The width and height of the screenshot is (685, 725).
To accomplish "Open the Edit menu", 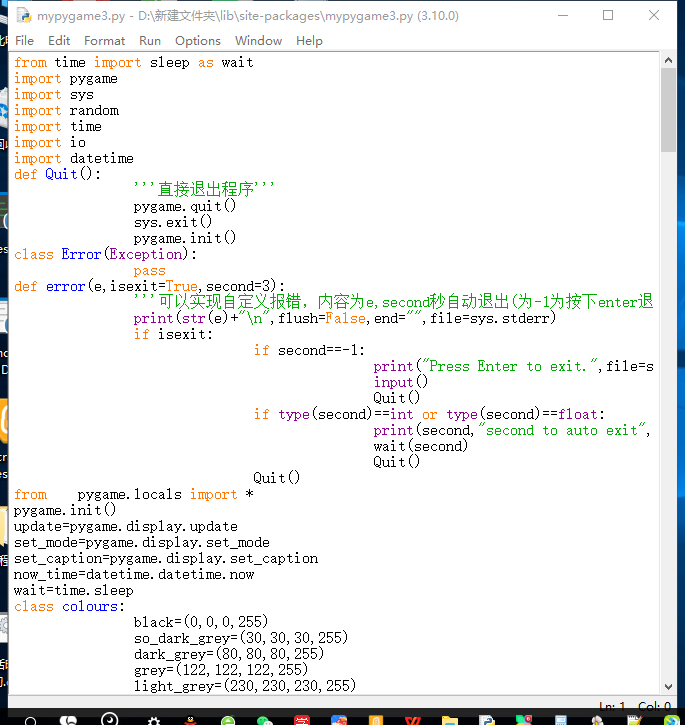I will pyautogui.click(x=59, y=41).
